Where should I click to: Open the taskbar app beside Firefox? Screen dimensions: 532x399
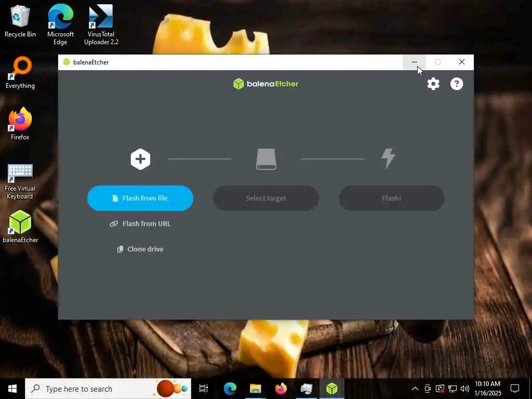click(307, 389)
